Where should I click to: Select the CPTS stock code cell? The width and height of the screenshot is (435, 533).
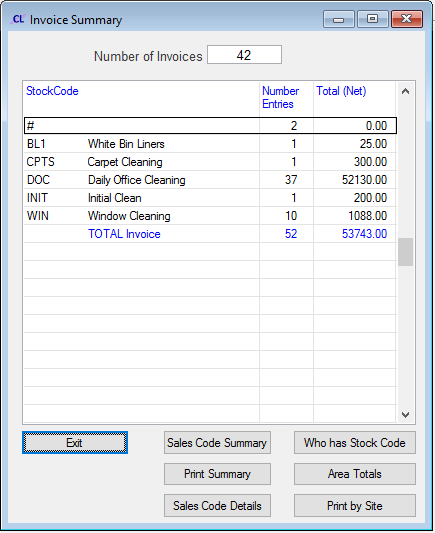click(x=40, y=162)
